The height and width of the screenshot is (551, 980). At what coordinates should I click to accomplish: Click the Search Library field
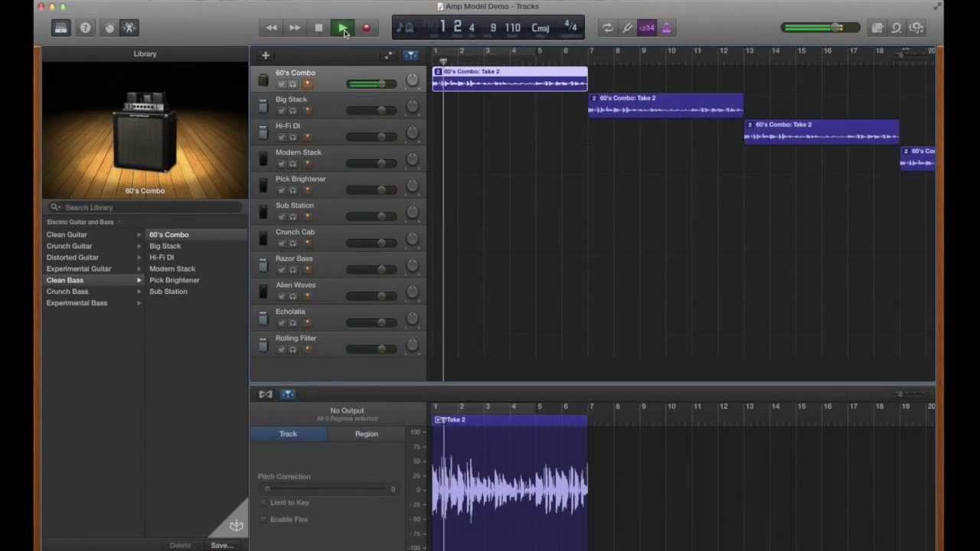[145, 207]
